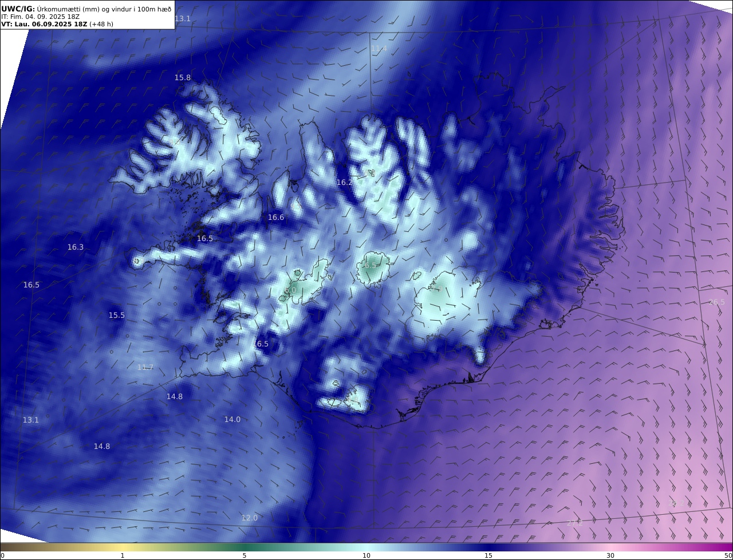Click the 11.7 value label
733x560 pixels.
[x=145, y=367]
